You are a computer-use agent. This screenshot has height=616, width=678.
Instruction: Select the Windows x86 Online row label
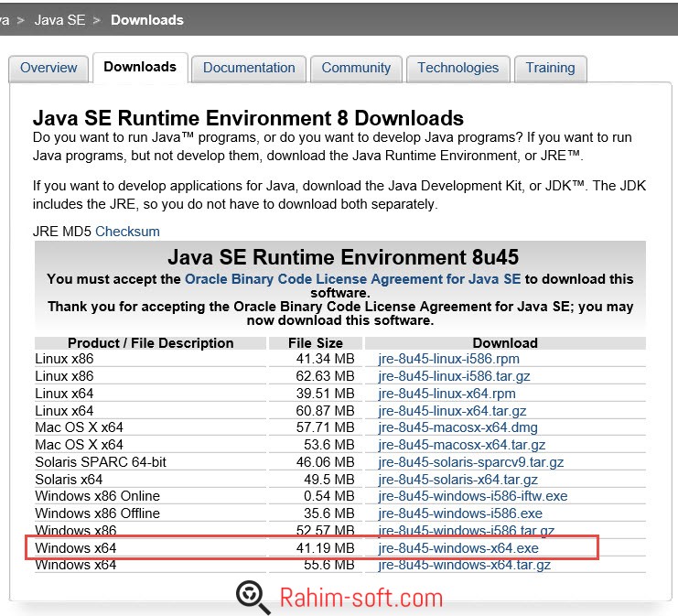pos(97,496)
